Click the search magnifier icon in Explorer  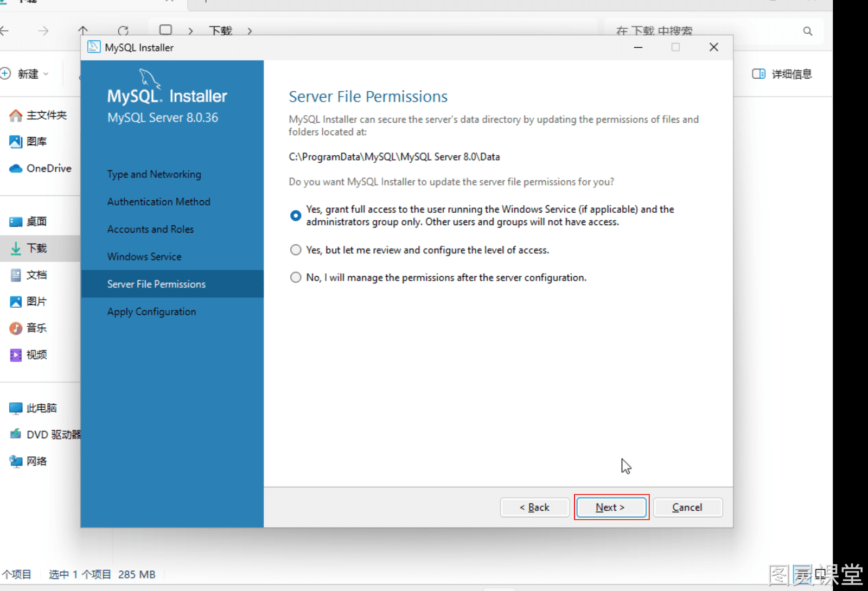click(x=808, y=31)
